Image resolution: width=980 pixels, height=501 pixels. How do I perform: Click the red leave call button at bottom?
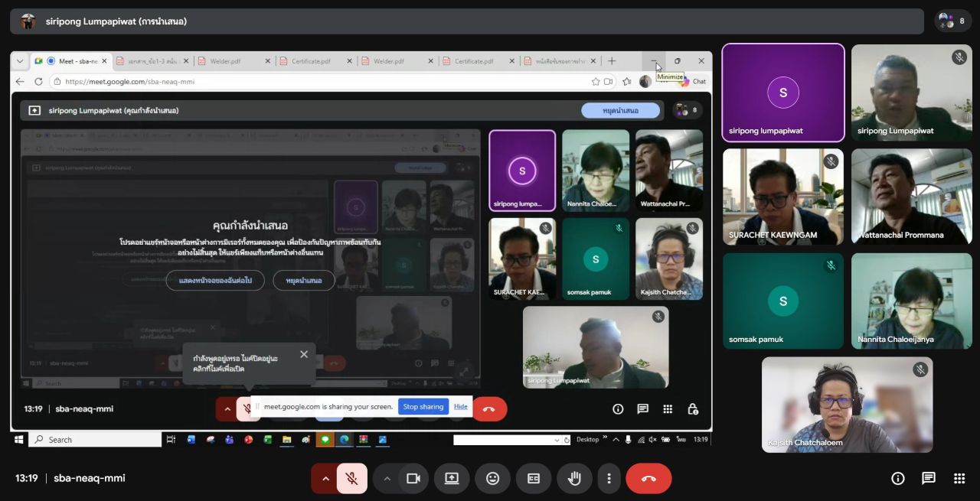pyautogui.click(x=648, y=479)
